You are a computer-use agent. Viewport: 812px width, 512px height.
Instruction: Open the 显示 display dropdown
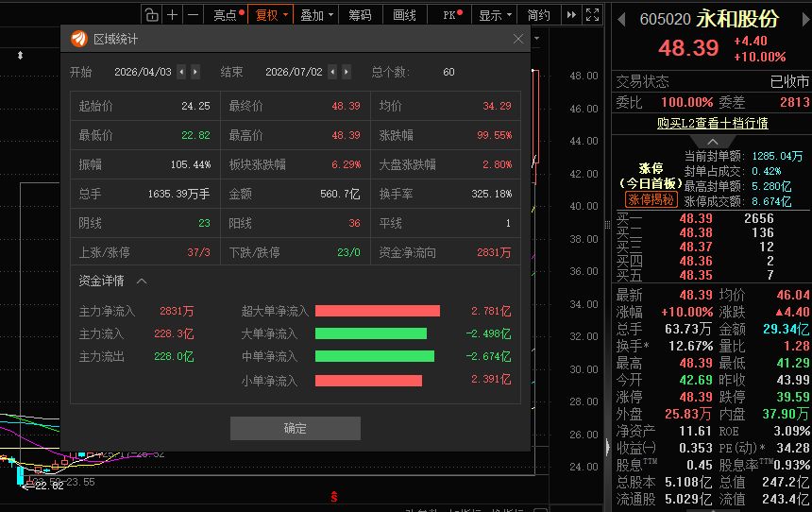pyautogui.click(x=494, y=15)
